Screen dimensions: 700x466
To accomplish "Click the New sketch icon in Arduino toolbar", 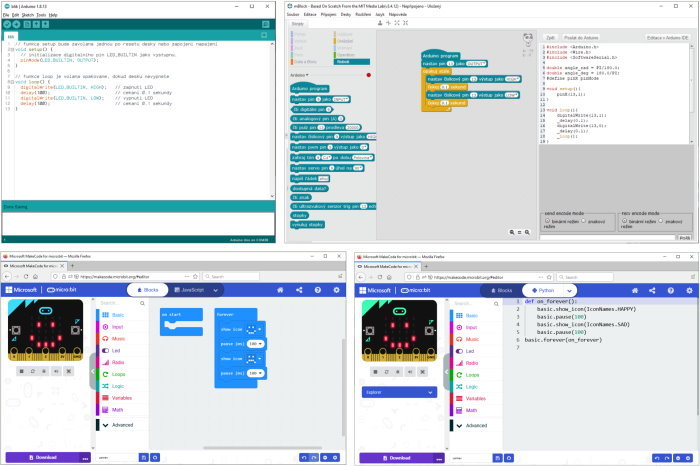I will 27,25.
